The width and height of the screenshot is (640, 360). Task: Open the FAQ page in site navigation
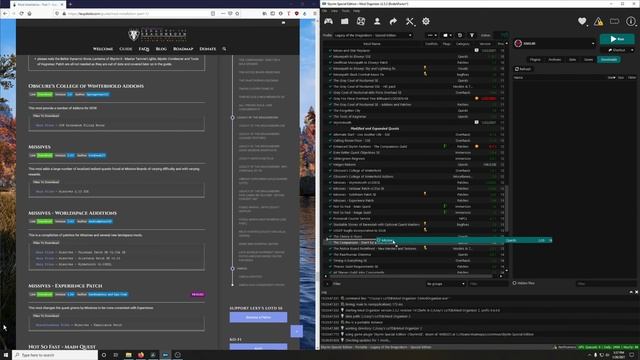pyautogui.click(x=144, y=49)
